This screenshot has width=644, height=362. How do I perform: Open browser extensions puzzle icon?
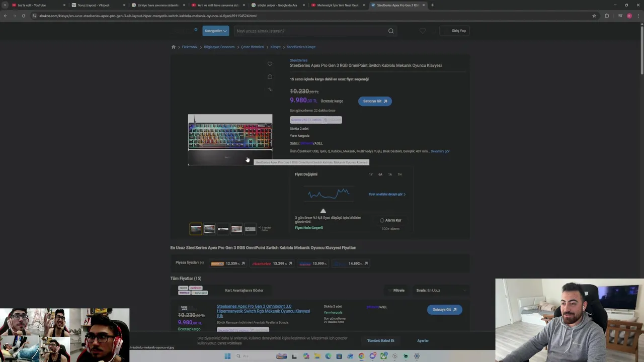click(607, 16)
